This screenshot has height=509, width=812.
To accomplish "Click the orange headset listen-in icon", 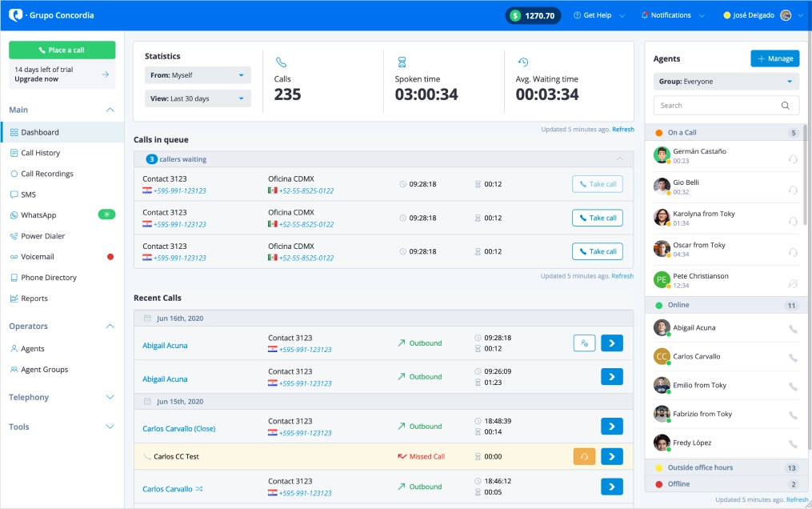I will pyautogui.click(x=584, y=456).
